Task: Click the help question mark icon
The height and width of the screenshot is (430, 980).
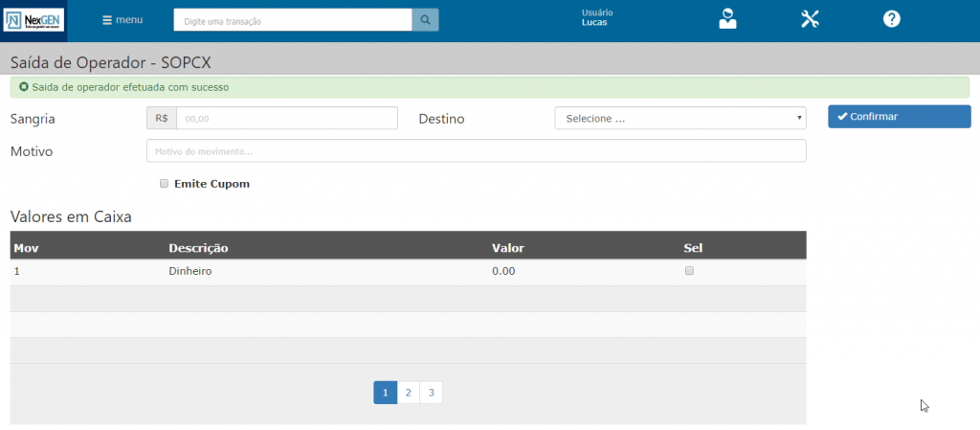Action: tap(891, 19)
